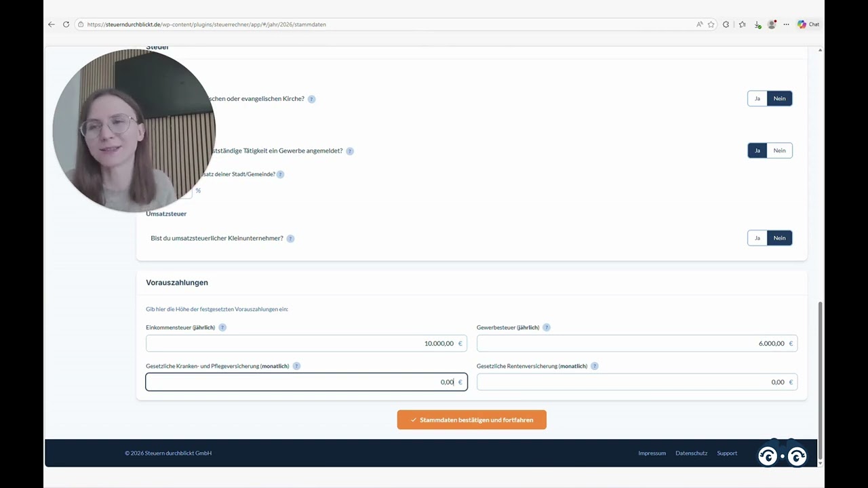868x488 pixels.
Task: Open the browser extensions icon
Action: click(726, 24)
